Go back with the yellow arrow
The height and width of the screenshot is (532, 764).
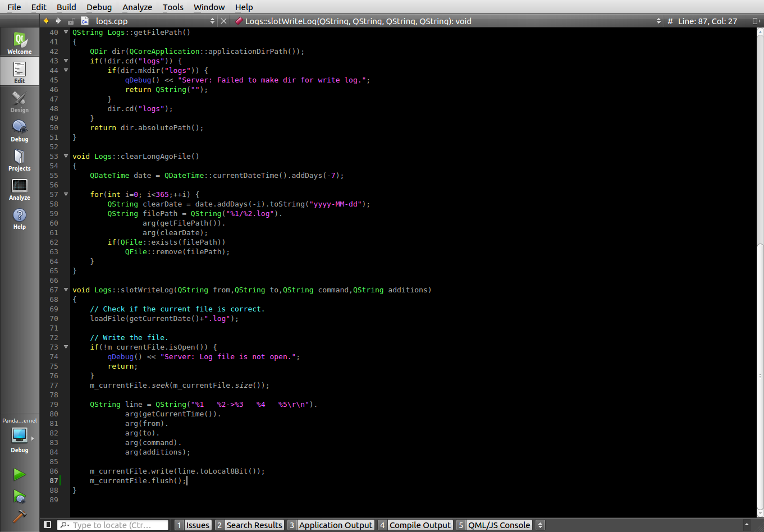tap(46, 21)
